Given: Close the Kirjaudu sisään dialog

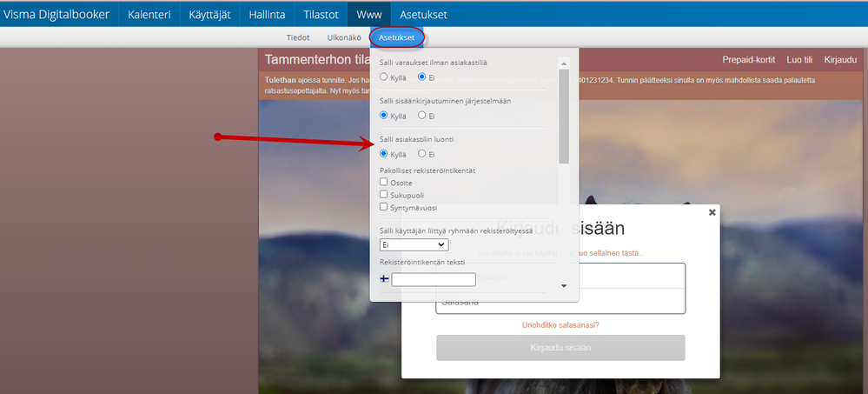Looking at the screenshot, I should coord(712,212).
